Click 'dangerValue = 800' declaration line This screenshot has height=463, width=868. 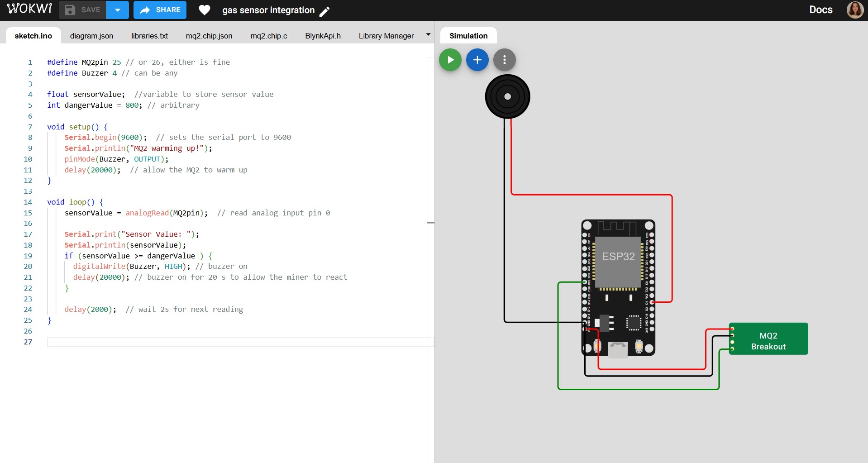click(x=123, y=105)
